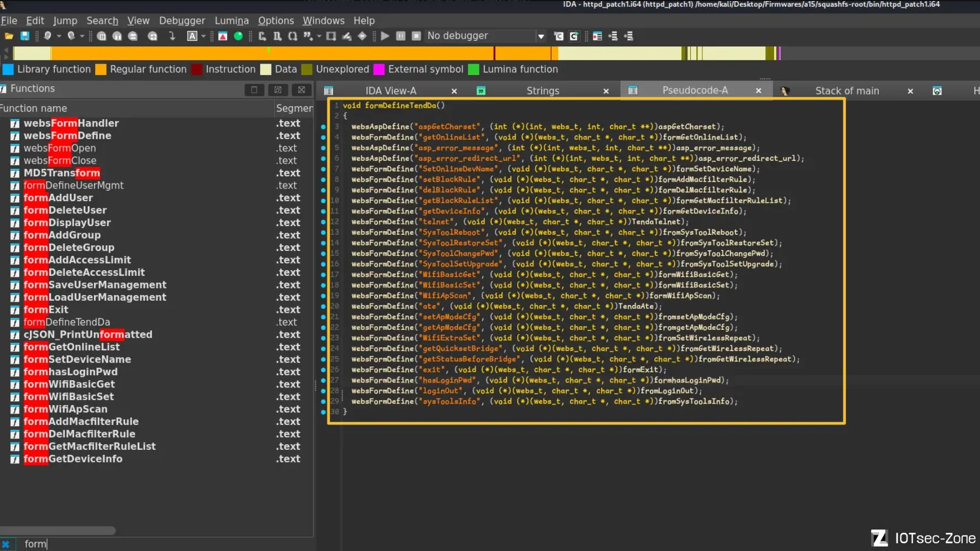Click the downward jump arrow toolbar icon

pos(172,36)
